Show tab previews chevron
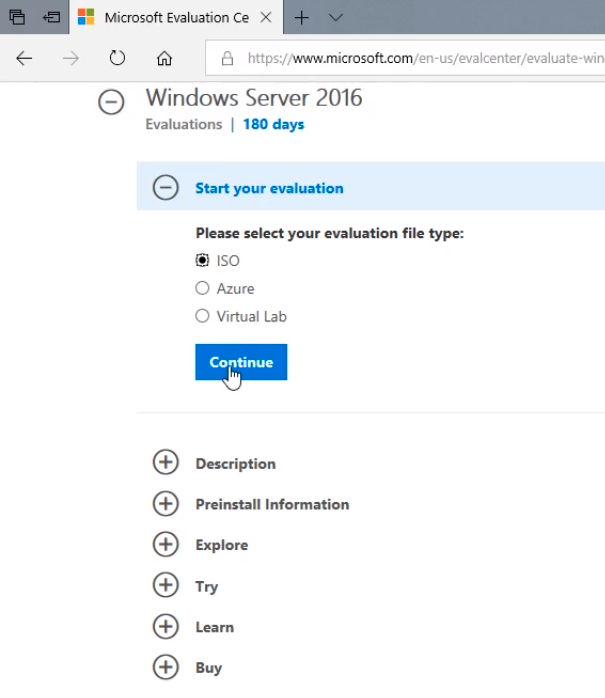The image size is (605, 698). (x=336, y=18)
